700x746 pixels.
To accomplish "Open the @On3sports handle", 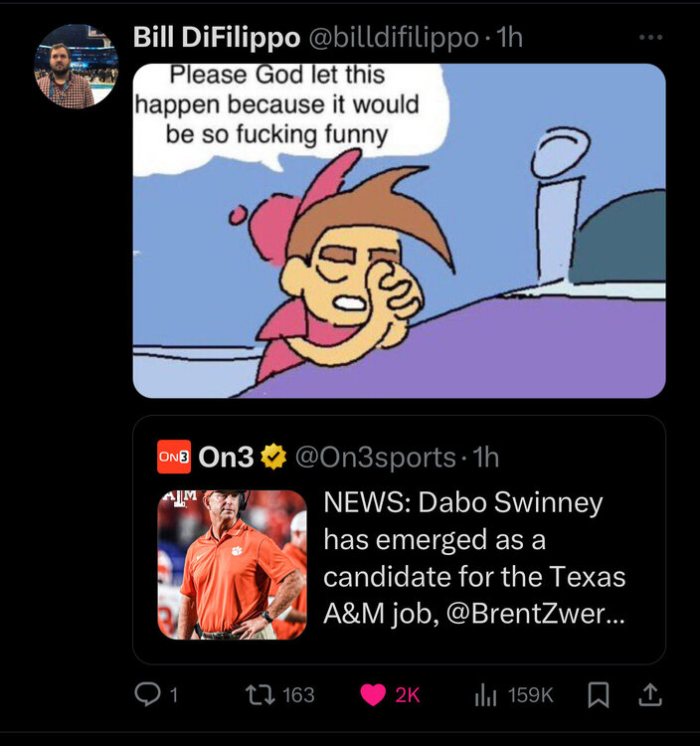I will click(376, 457).
